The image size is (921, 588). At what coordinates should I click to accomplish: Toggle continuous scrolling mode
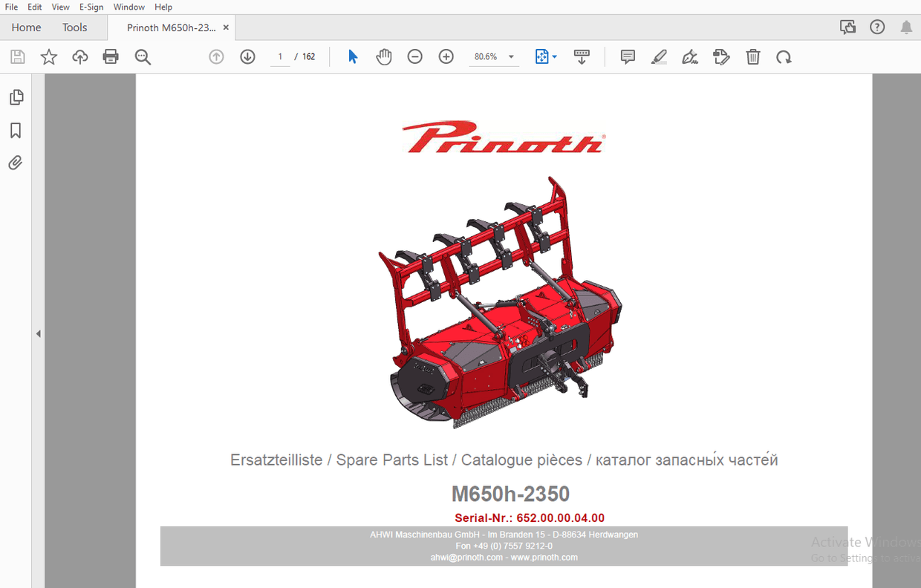pos(582,56)
